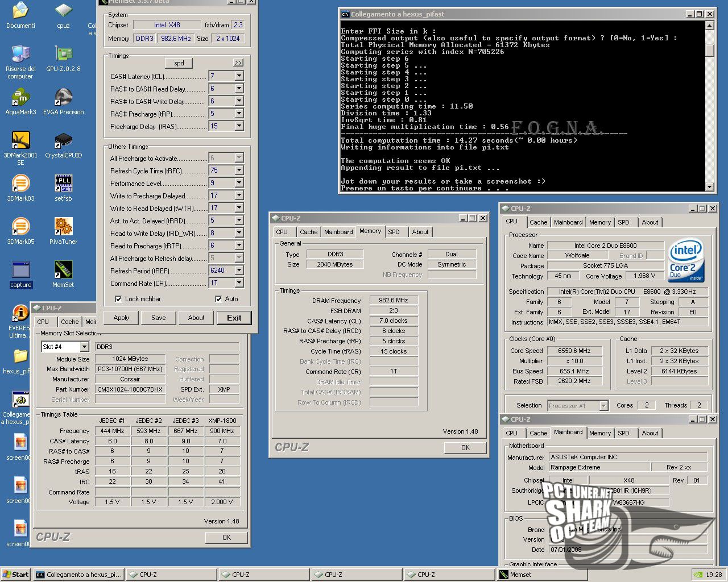
Task: Open Cache tab in Memory CPU-Z window
Action: click(309, 232)
